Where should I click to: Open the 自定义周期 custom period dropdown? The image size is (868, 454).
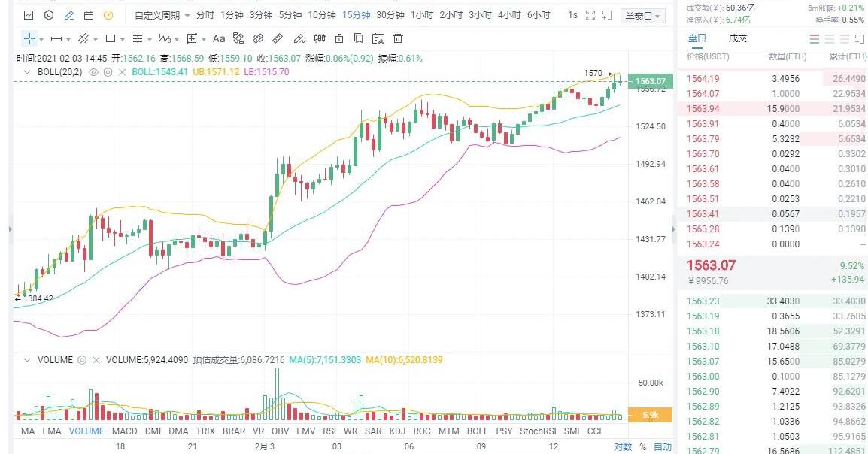pyautogui.click(x=162, y=15)
